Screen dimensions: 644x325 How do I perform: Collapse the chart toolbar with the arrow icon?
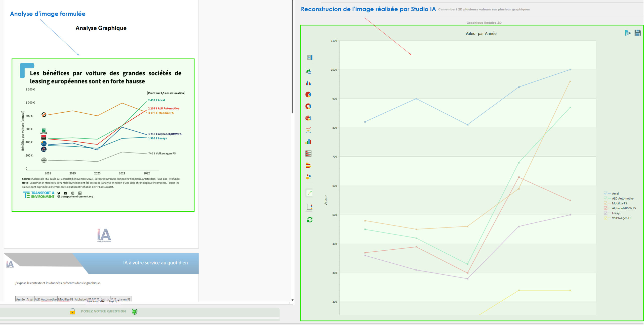[310, 58]
